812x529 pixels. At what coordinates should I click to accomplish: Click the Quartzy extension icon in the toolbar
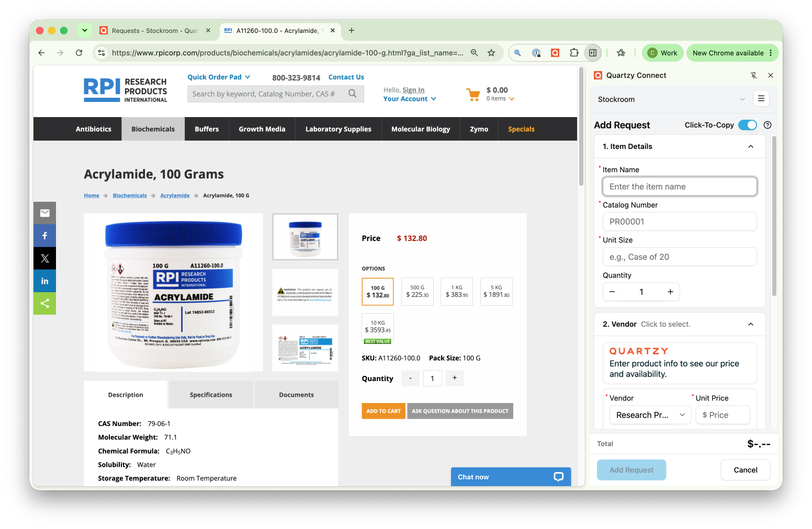pyautogui.click(x=555, y=53)
